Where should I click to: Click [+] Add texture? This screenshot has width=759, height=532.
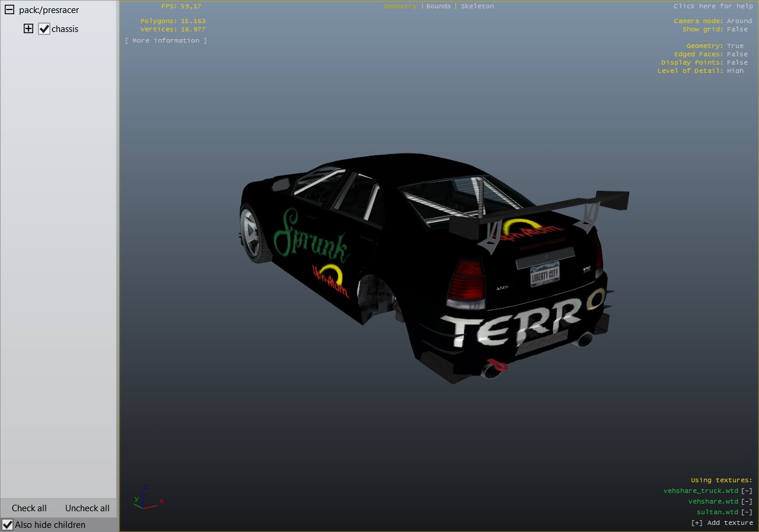click(x=722, y=523)
